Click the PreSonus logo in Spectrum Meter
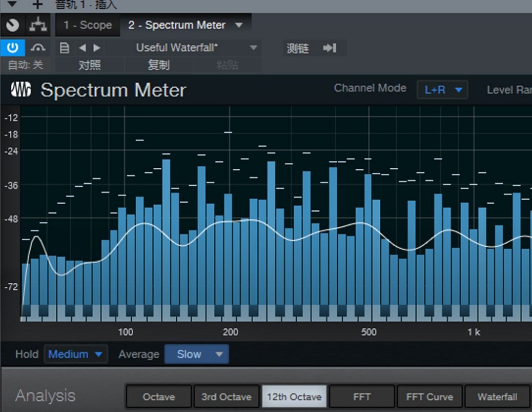 coord(22,89)
